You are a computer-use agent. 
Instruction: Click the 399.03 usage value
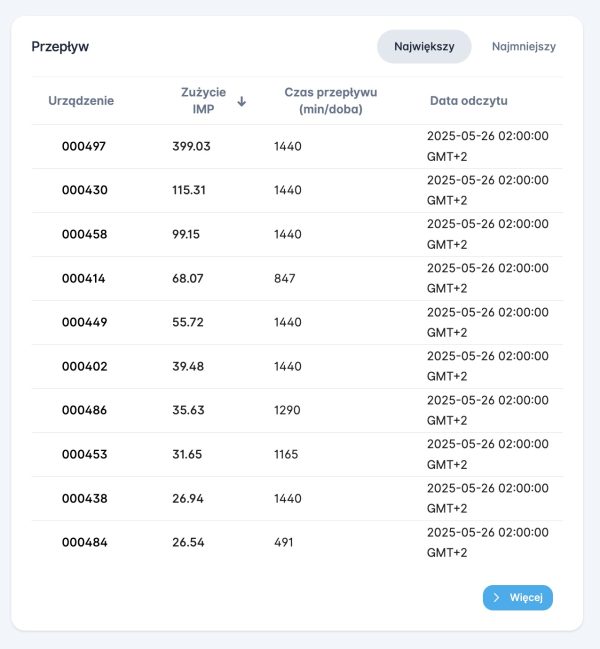click(191, 146)
